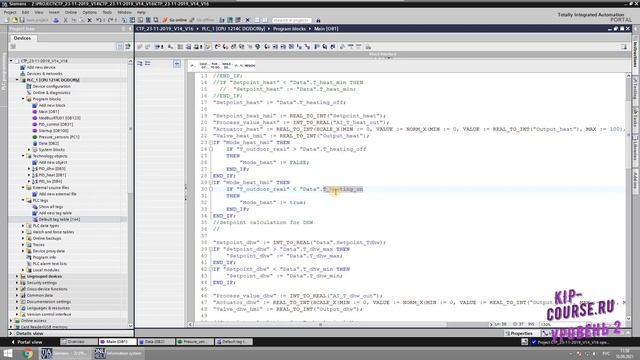
Task: Open Device configuration
Action: coord(51,86)
